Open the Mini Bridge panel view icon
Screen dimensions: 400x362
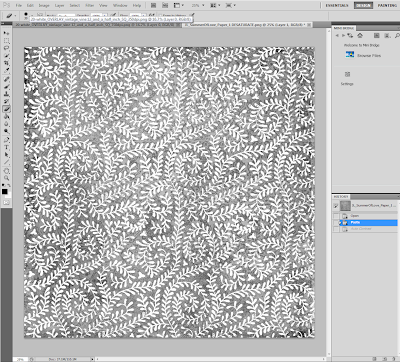(x=377, y=35)
